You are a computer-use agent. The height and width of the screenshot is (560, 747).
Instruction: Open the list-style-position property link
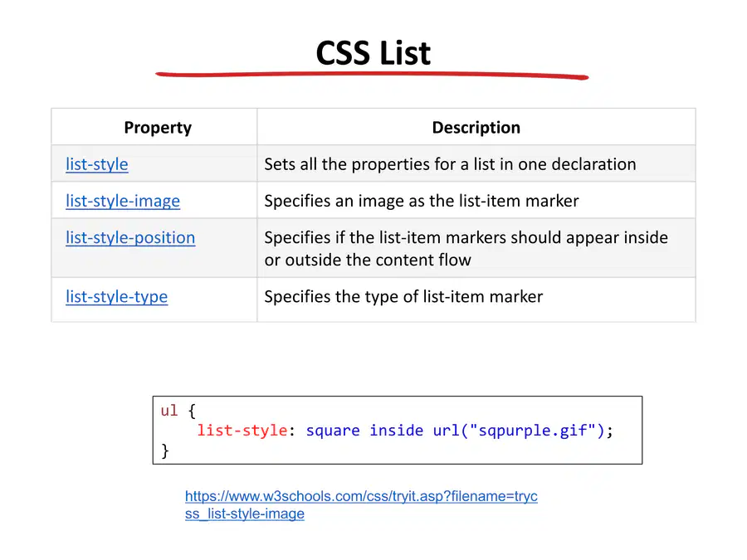pos(130,237)
